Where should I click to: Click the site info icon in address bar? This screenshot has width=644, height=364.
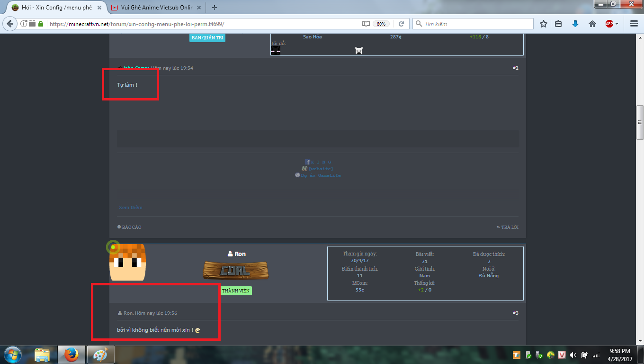tap(24, 24)
